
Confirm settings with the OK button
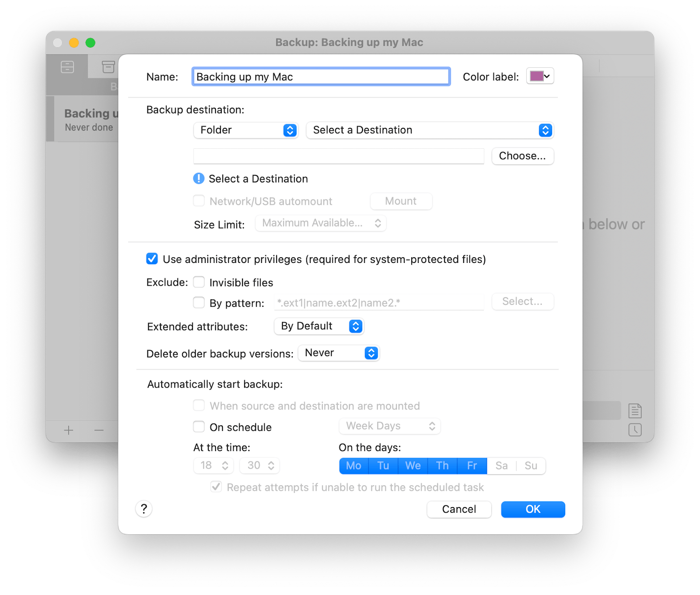(x=533, y=509)
